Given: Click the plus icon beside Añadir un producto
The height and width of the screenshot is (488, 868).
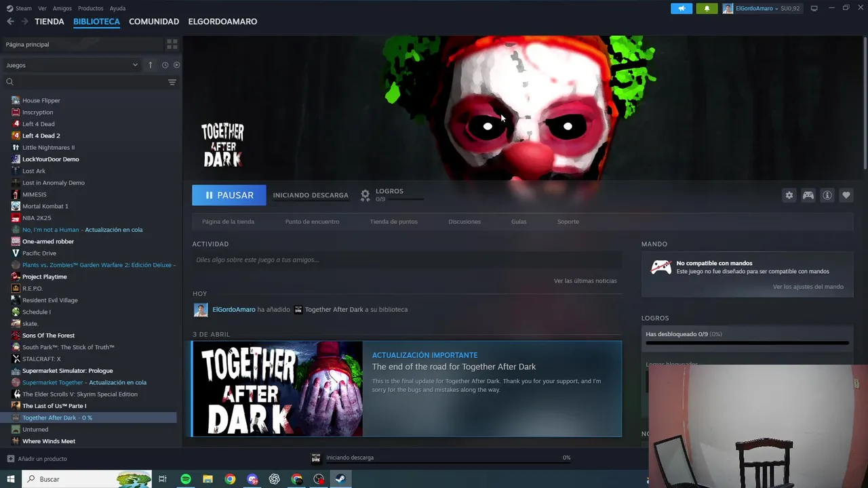Looking at the screenshot, I should point(10,459).
